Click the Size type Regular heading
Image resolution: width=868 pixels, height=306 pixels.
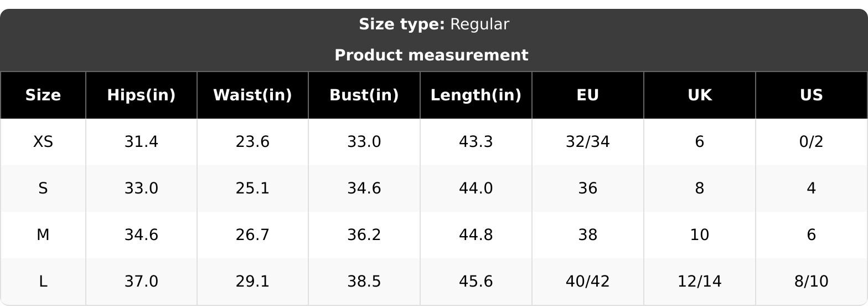[434, 24]
